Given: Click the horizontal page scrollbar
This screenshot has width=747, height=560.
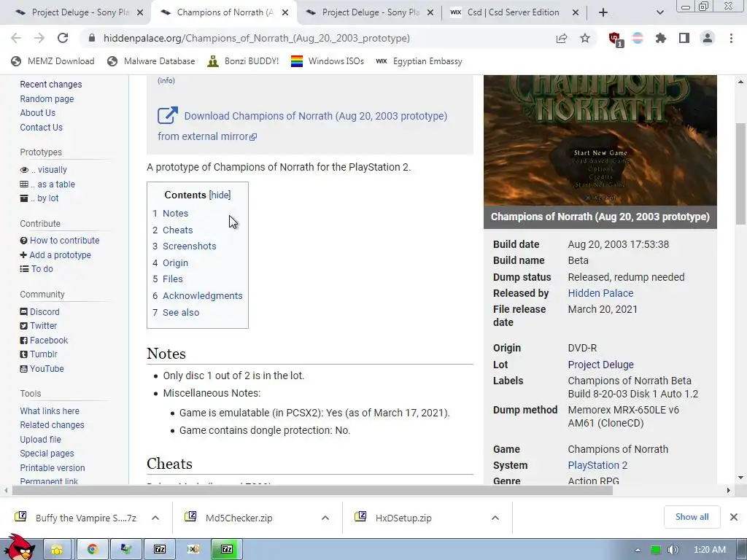Looking at the screenshot, I should point(312,491).
